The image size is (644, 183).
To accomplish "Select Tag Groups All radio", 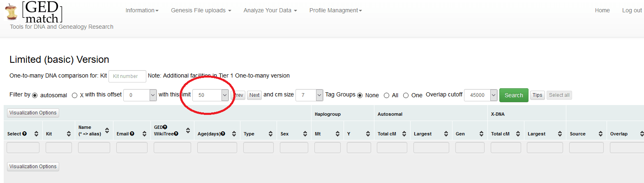I will point(386,95).
